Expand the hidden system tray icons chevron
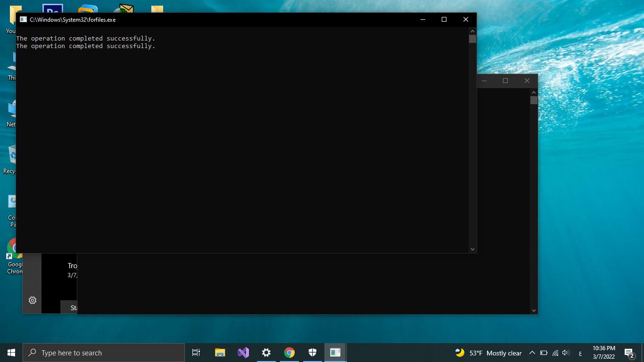644x362 pixels. coord(532,353)
